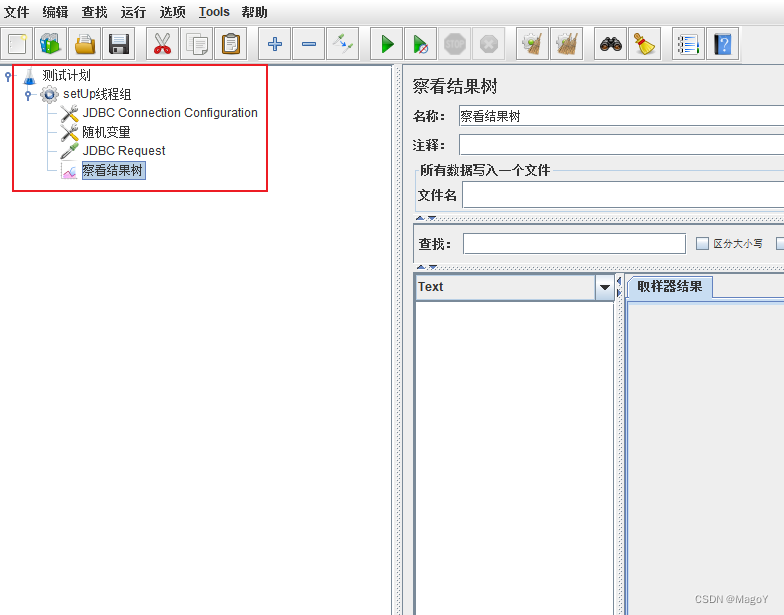
Task: Click the gear icon of setUp线程组
Action: point(49,94)
